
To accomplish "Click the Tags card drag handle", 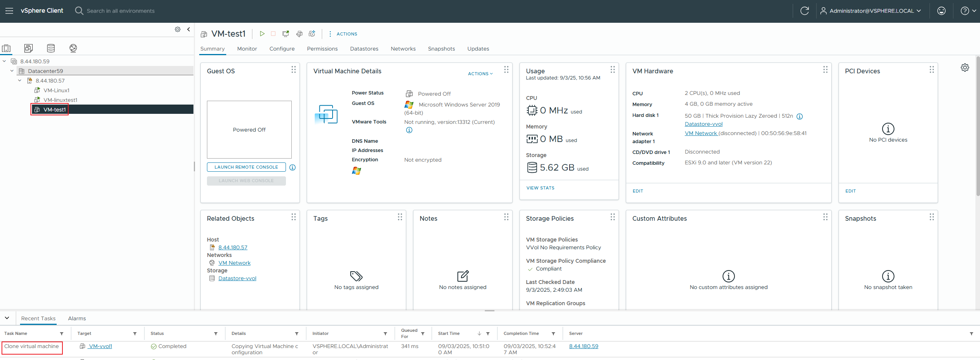I will pyautogui.click(x=400, y=216).
